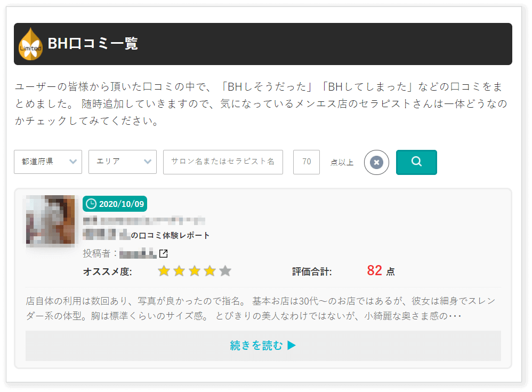The width and height of the screenshot is (532, 392).
Task: Expand the エリア area dropdown
Action: point(123,162)
